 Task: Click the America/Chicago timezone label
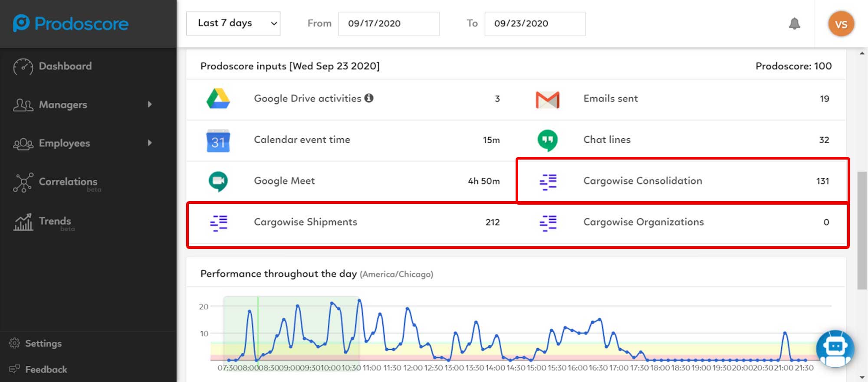(396, 274)
